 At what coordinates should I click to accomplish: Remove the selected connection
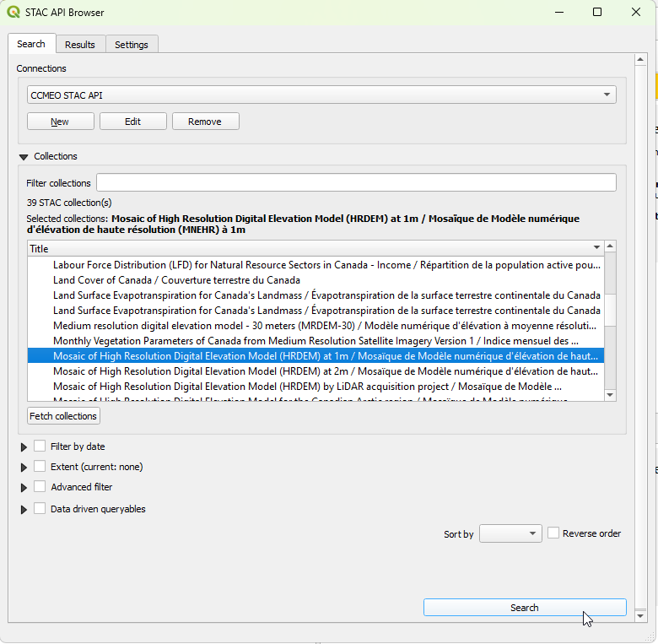click(x=205, y=122)
